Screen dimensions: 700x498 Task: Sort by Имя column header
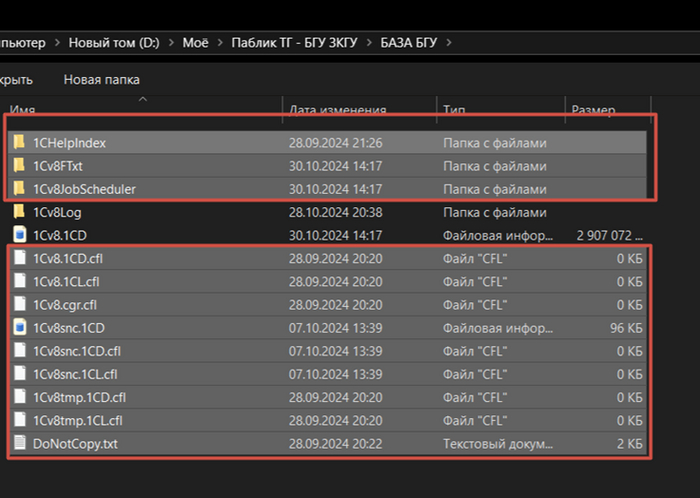point(22,109)
